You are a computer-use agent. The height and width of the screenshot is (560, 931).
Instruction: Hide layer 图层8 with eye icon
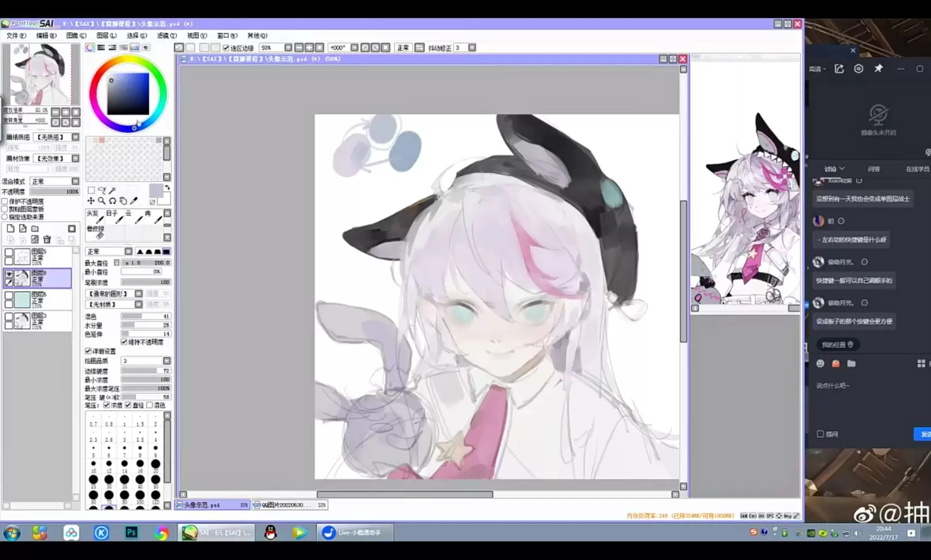(x=9, y=275)
